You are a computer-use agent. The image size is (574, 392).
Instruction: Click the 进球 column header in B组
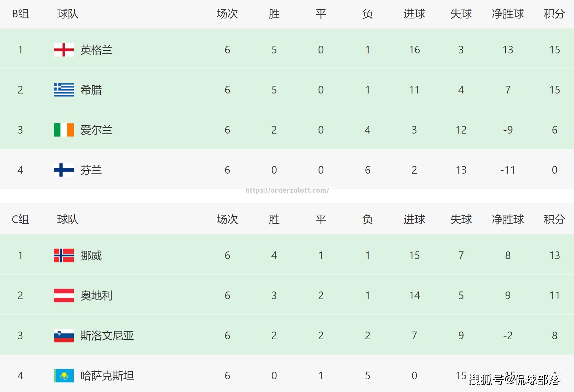(x=414, y=14)
